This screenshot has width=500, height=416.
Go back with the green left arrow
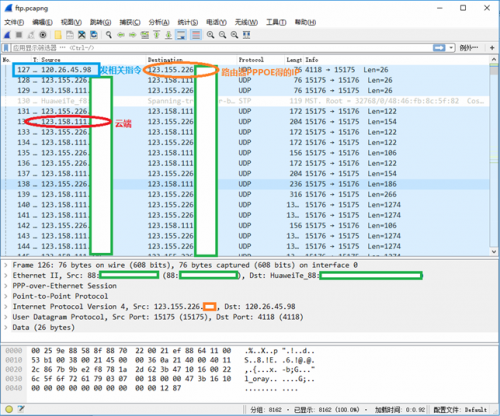[x=121, y=35]
